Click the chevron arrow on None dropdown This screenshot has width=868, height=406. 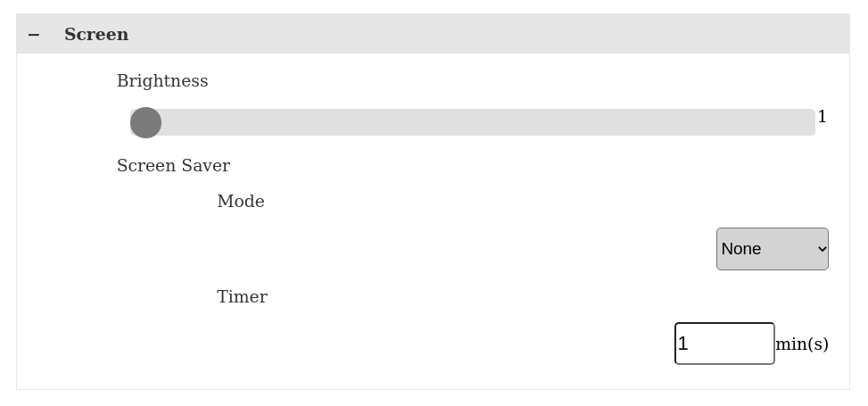[x=822, y=249]
